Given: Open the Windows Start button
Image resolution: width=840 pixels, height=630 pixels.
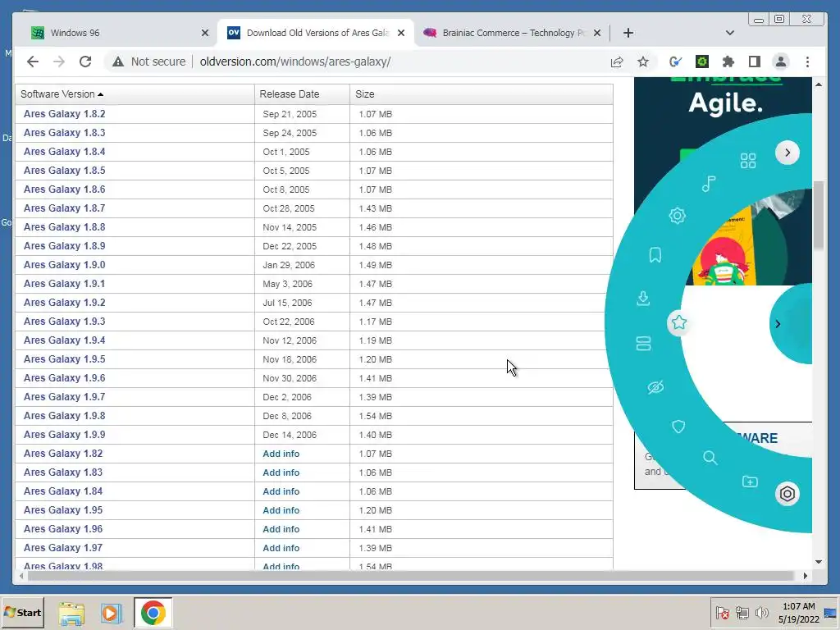Looking at the screenshot, I should point(22,612).
